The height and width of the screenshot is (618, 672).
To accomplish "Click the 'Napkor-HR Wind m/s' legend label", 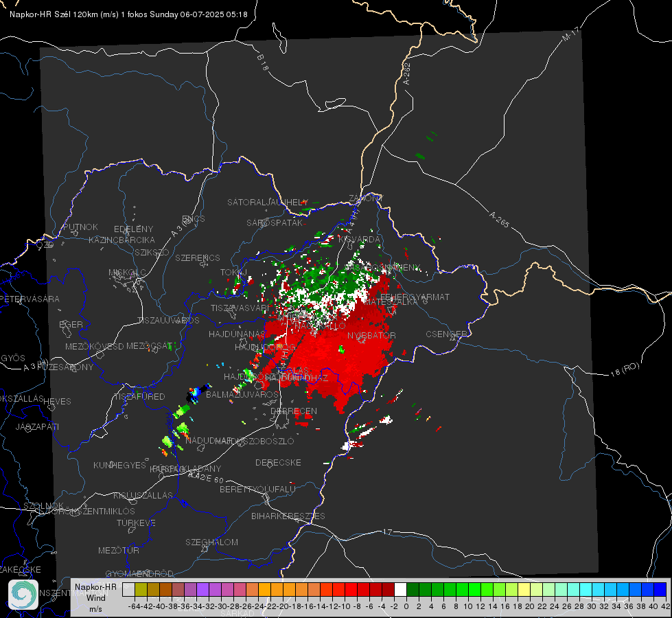I will [x=95, y=597].
